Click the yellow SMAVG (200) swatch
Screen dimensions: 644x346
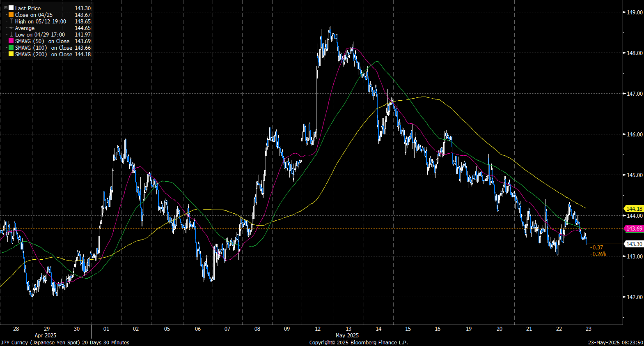tap(11, 54)
